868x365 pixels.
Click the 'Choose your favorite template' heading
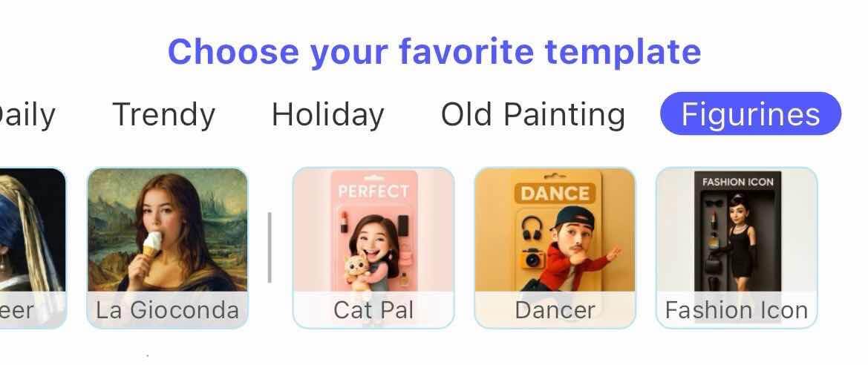(434, 51)
